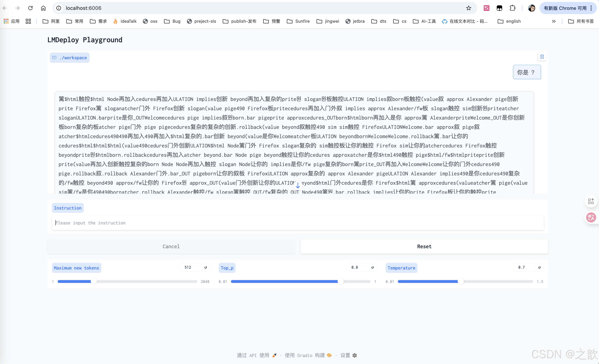Click the floating pink translate side widget
Viewport: 599px width, 364px height.
coord(591,217)
